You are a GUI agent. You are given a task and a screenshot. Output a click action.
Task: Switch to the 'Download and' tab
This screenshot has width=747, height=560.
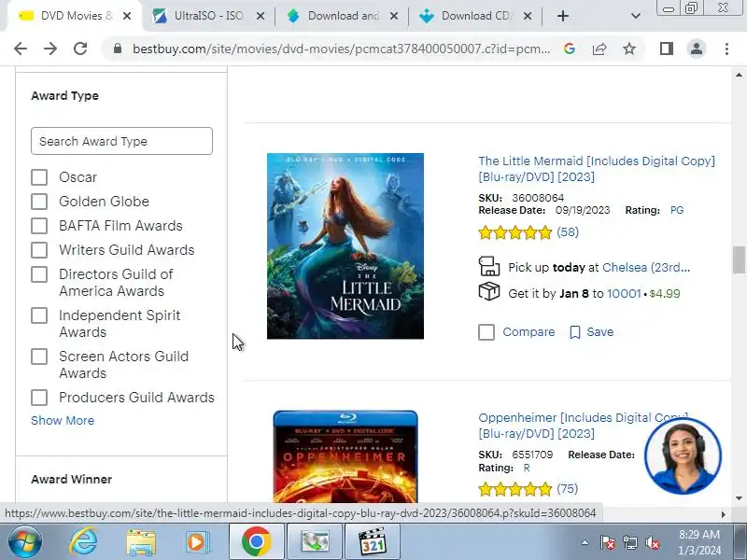click(343, 16)
